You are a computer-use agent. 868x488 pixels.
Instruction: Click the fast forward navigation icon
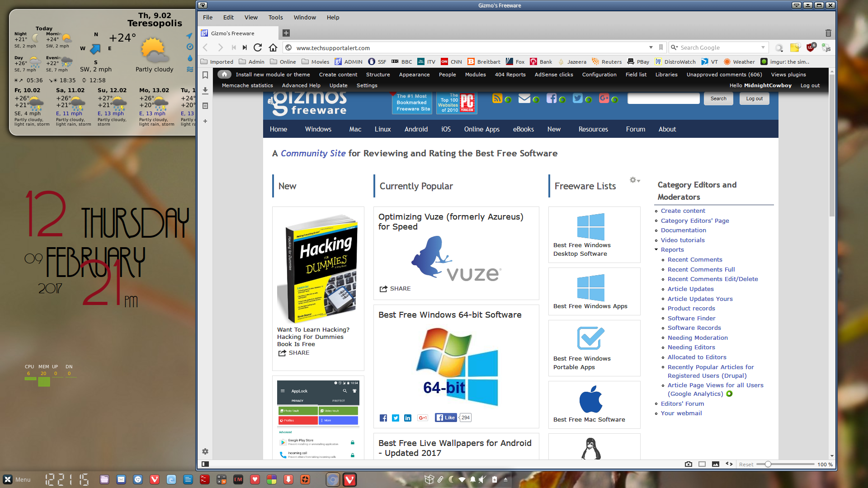pos(245,47)
